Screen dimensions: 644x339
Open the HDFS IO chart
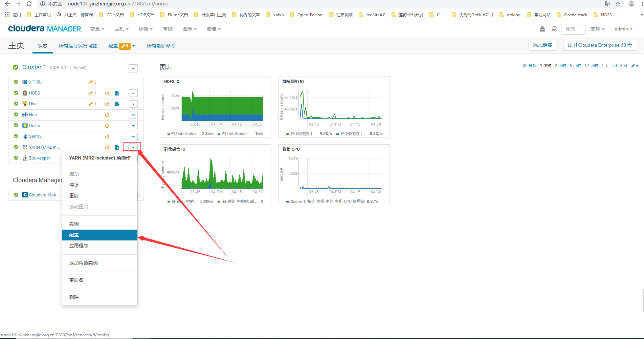216,107
